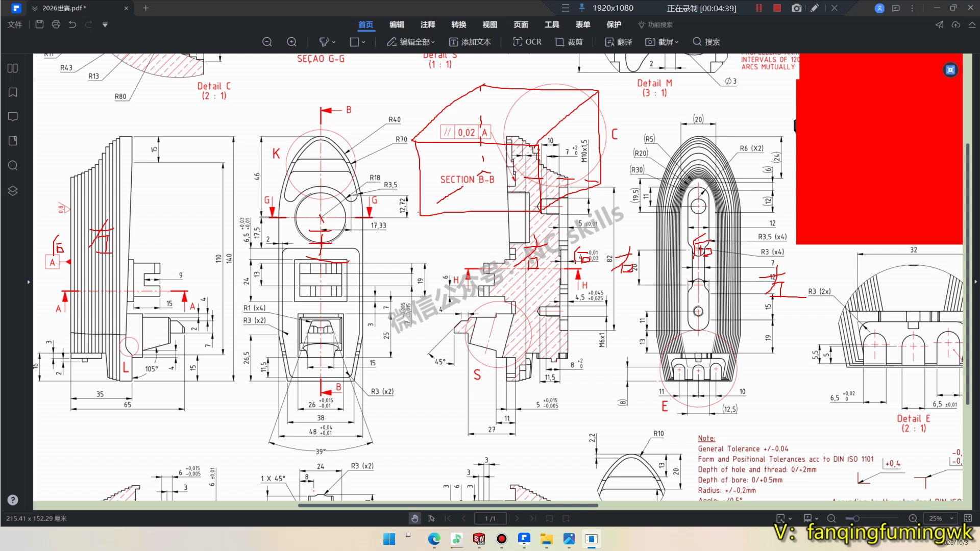Viewport: 980px width, 551px height.
Task: Open the search panel in left sidebar
Action: point(13,165)
